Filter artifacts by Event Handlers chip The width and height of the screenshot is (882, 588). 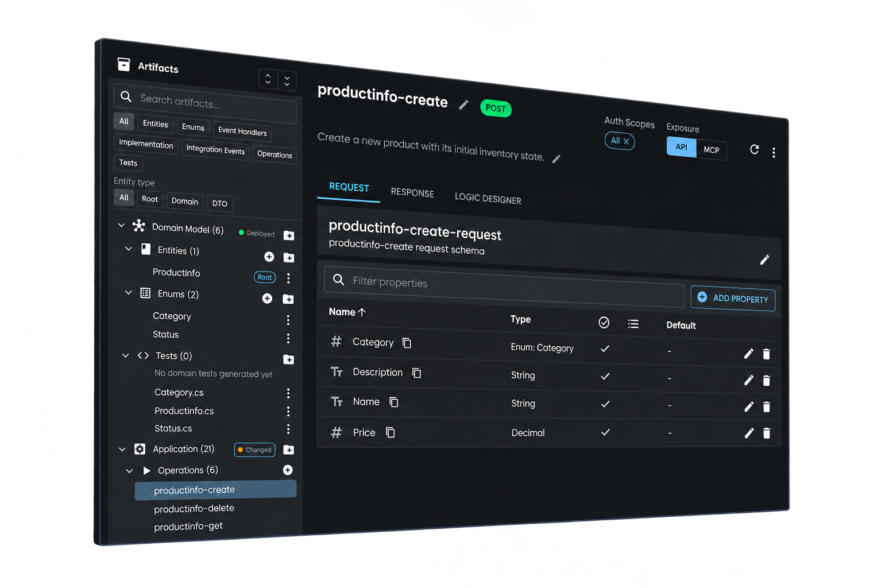pyautogui.click(x=242, y=131)
